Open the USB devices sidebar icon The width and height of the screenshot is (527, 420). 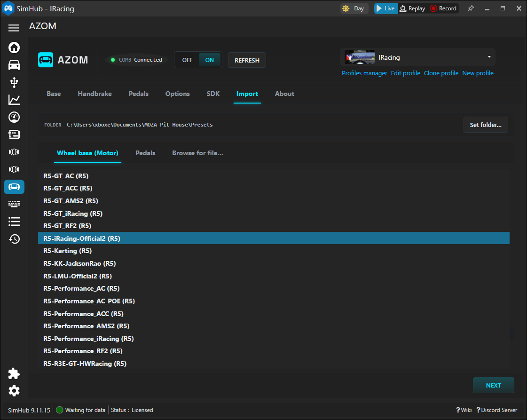(14, 82)
